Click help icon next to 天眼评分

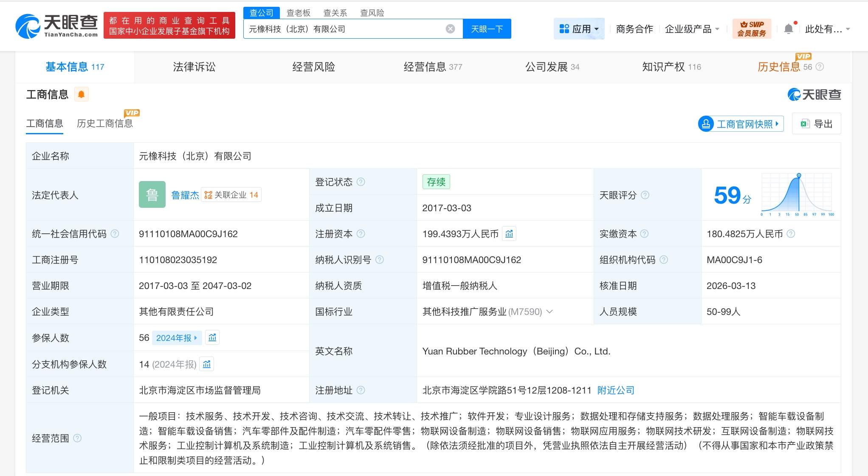645,195
